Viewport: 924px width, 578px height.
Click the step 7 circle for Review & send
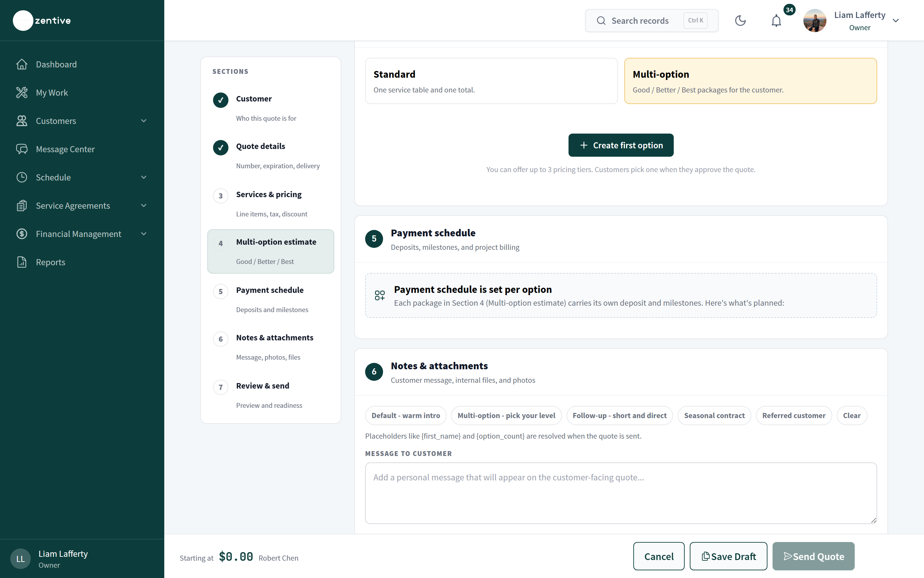pyautogui.click(x=221, y=387)
